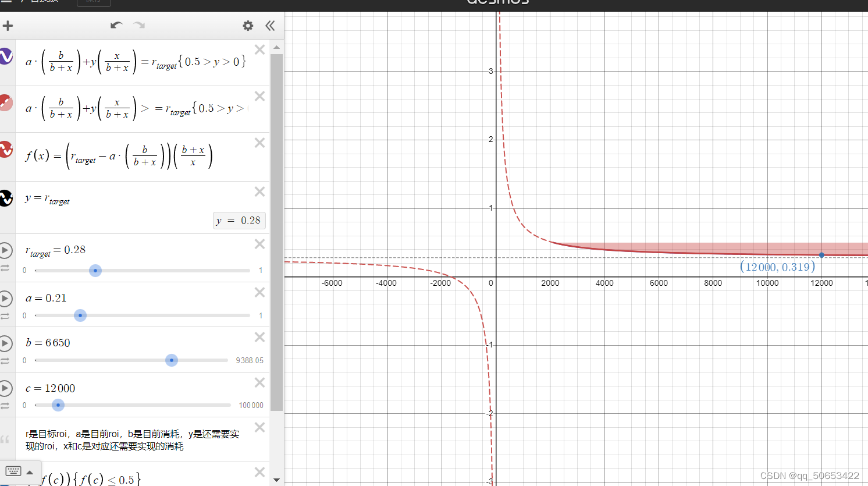
Task: Delete the y = r_target row
Action: (x=259, y=191)
